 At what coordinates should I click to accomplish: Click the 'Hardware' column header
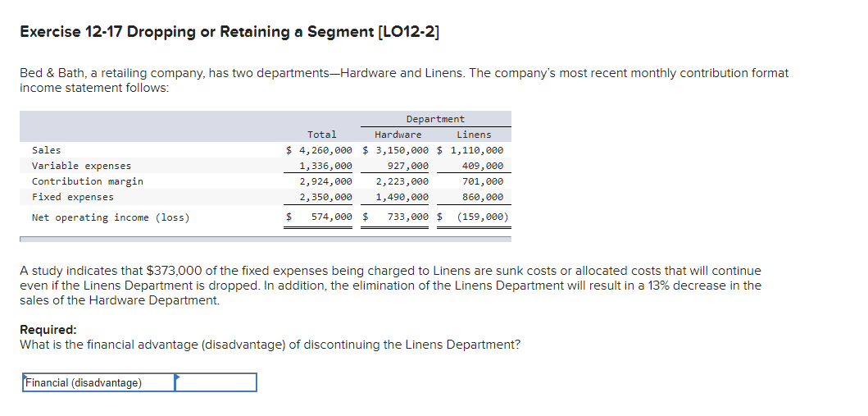click(x=398, y=135)
